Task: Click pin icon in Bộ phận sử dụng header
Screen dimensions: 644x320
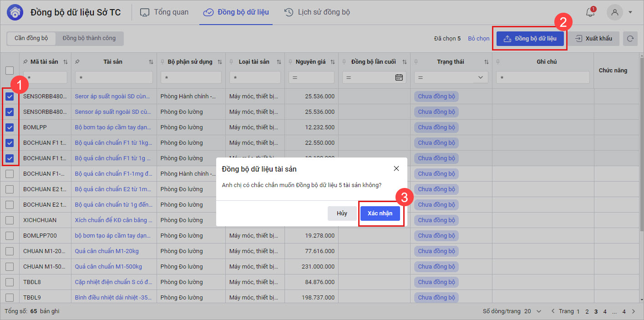Action: point(163,61)
